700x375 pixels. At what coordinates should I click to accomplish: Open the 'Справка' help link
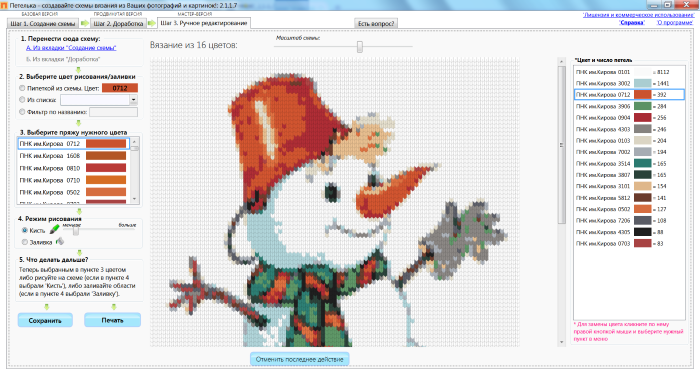coord(632,22)
